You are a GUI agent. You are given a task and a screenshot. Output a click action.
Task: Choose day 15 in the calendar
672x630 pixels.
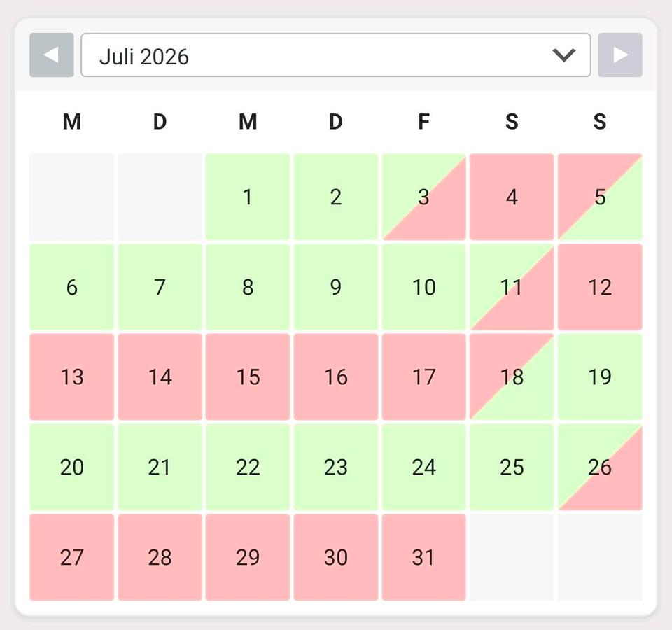[247, 377]
